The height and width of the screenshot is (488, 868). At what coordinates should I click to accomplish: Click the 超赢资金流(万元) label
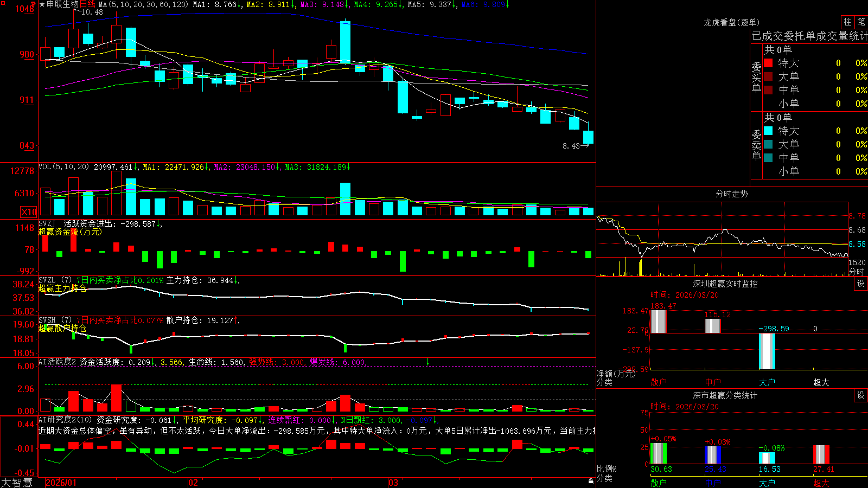click(70, 232)
